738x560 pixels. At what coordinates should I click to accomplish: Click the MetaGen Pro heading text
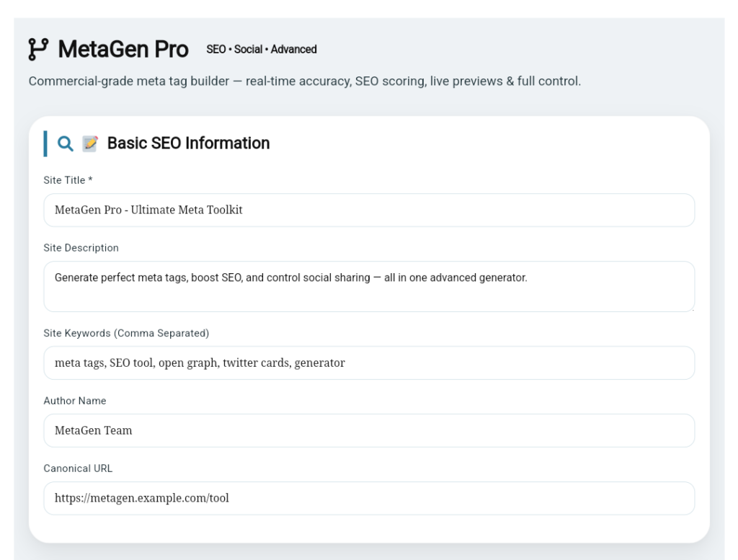123,50
